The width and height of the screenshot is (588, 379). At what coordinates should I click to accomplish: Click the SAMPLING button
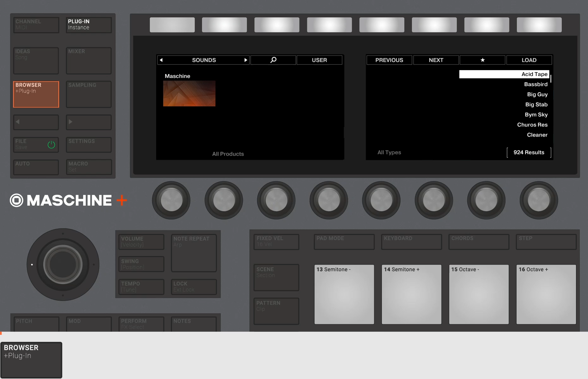[89, 94]
